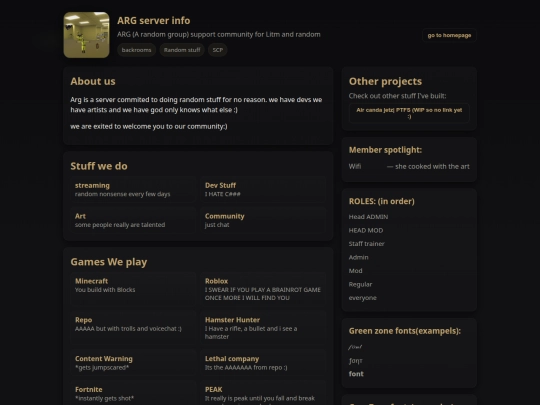The width and height of the screenshot is (540, 405).
Task: Click the 'everyone' role
Action: [x=363, y=298]
